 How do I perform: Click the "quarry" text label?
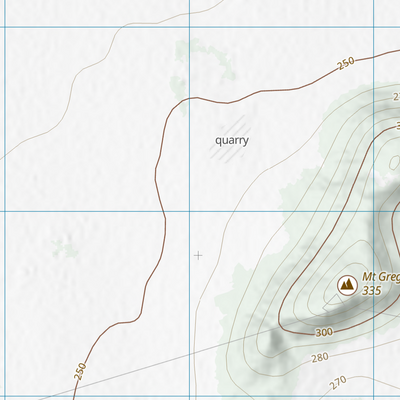(x=232, y=141)
